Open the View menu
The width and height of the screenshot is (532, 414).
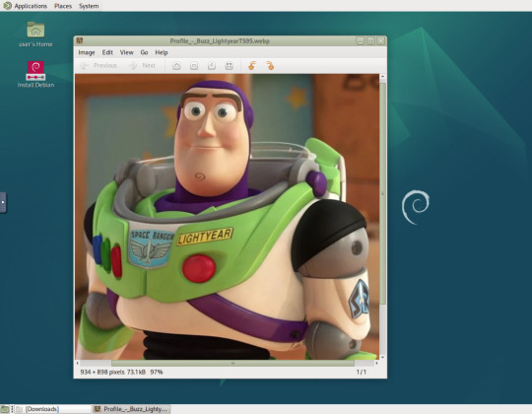pos(126,52)
